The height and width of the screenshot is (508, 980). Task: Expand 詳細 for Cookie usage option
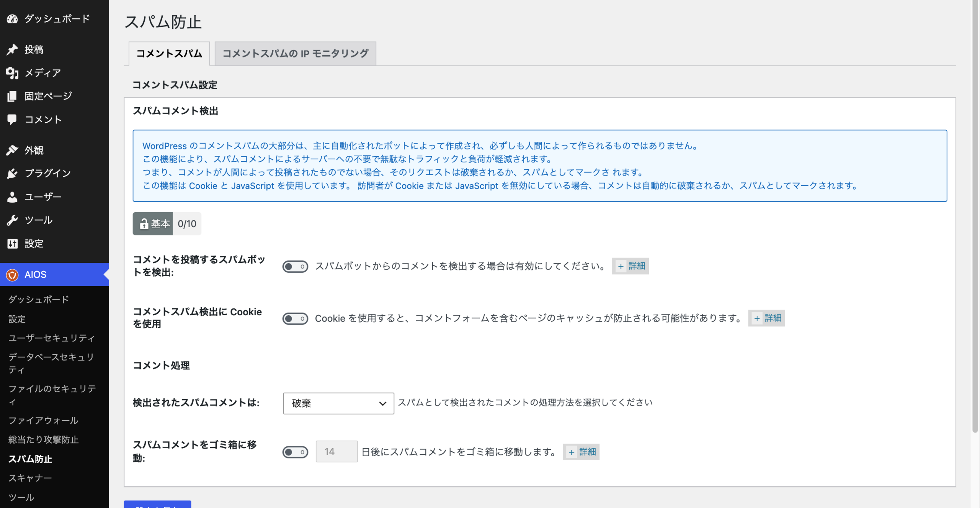pos(766,318)
